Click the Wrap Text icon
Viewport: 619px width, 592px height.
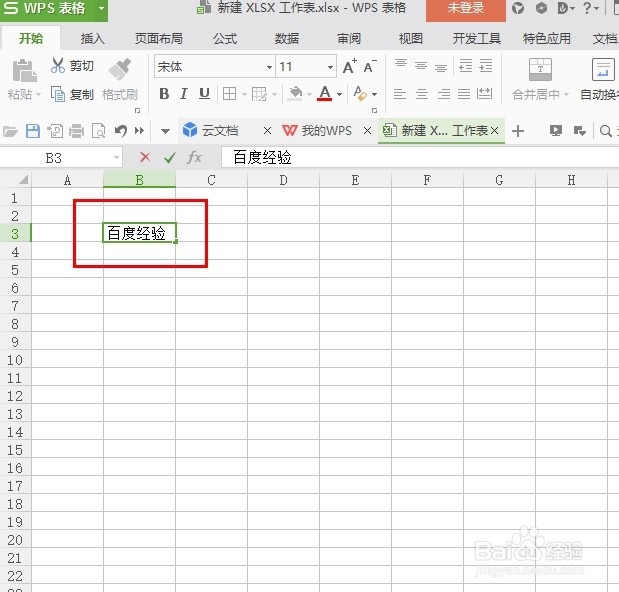click(603, 69)
